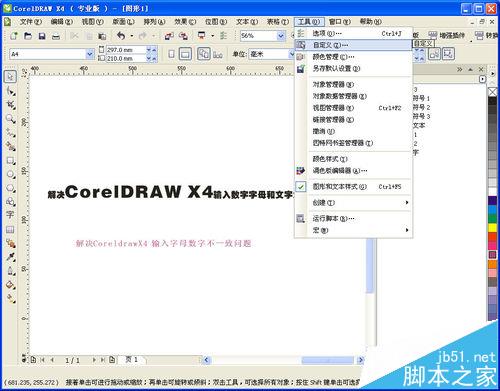Image resolution: width=500 pixels, height=391 pixels.
Task: Click the horizontal scrollbar right arrow
Action: pos(360,360)
